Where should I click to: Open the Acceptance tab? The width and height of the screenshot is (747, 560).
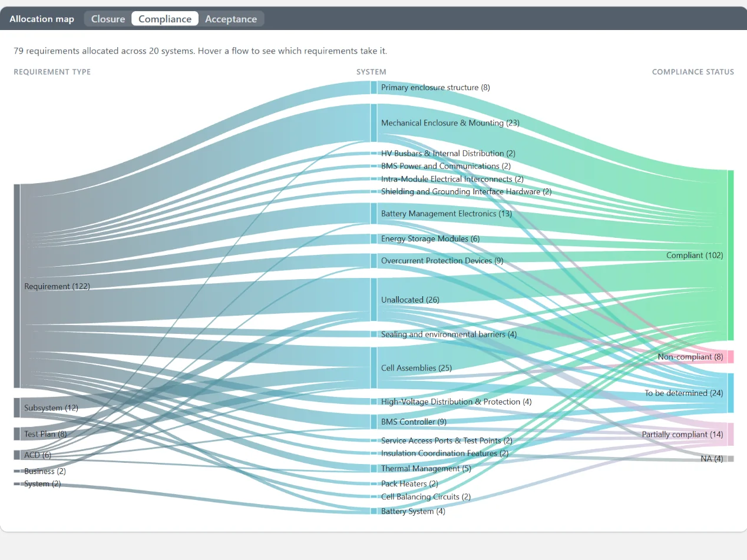(231, 19)
